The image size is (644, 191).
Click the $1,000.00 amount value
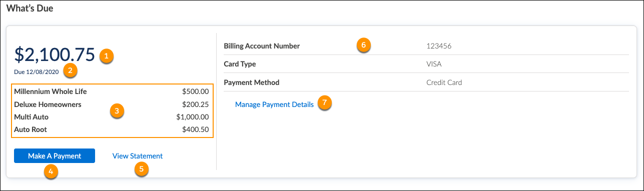tap(193, 117)
